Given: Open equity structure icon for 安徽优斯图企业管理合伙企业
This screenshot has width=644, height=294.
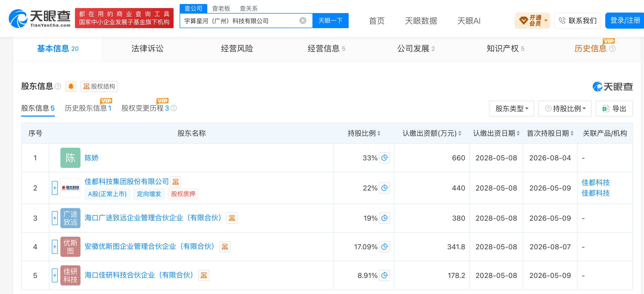Looking at the screenshot, I should pos(225,247).
